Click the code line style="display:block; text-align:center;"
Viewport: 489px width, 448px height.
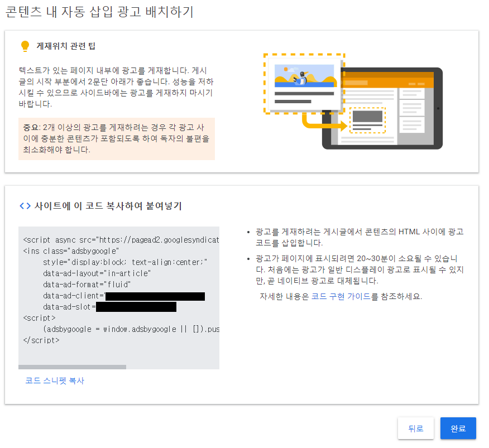(125, 262)
